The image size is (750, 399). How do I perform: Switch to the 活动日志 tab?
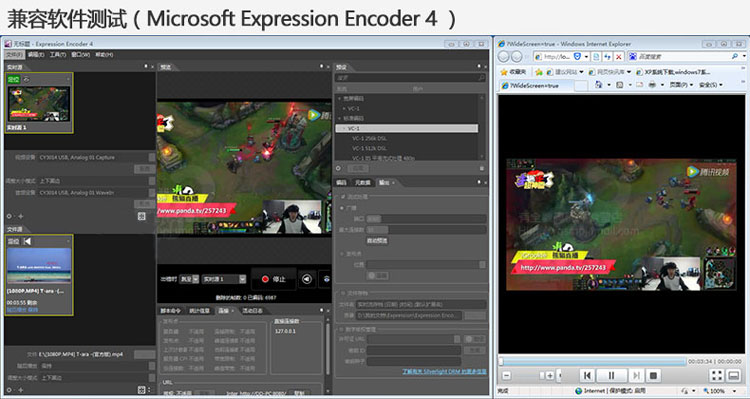252,310
